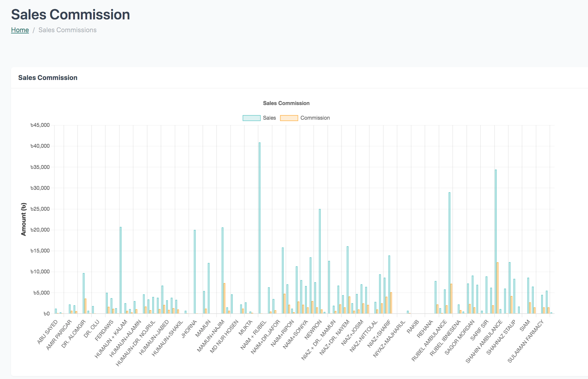Click the SULAIMAN FARMACY axis label
The image size is (588, 379).
click(526, 341)
